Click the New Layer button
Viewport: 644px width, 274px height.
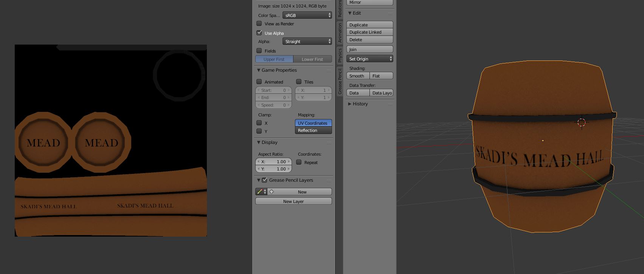[293, 201]
